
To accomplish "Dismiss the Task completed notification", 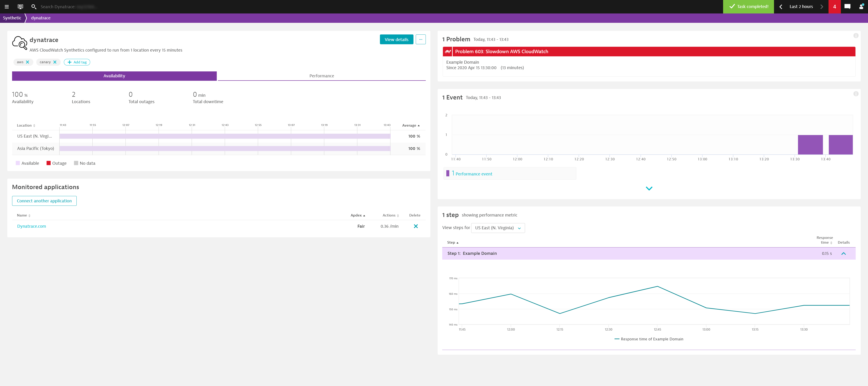I will pos(748,6).
